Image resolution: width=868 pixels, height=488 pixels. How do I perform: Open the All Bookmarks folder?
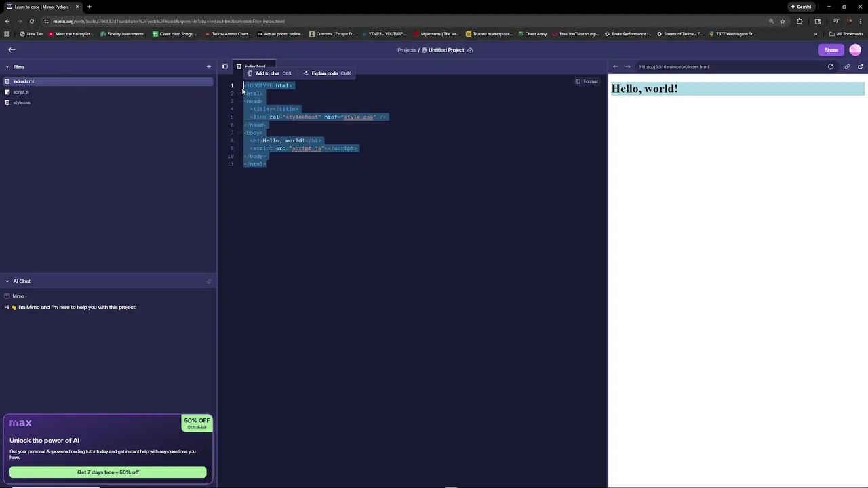point(846,34)
